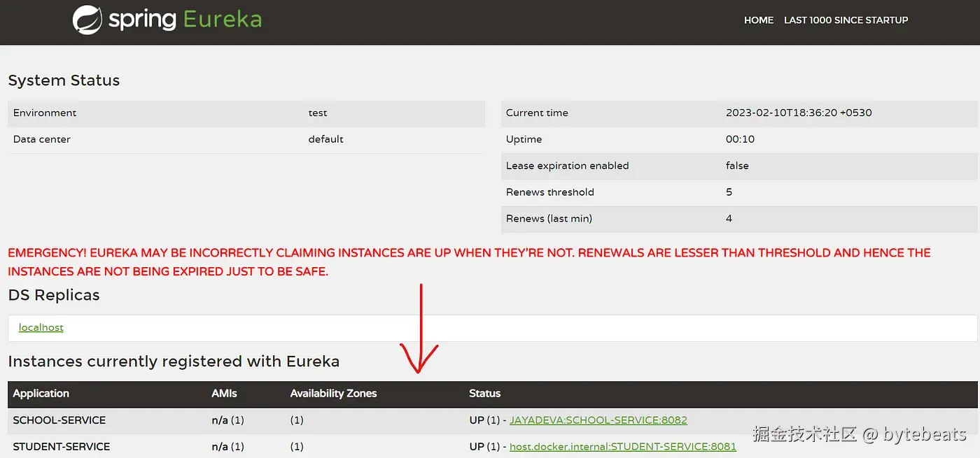
Task: Select the STUDENT-SERVICE application cell
Action: click(x=62, y=446)
